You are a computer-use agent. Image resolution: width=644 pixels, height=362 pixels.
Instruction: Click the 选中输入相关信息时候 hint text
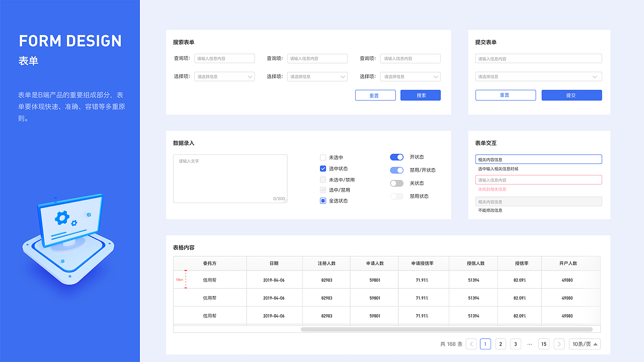pyautogui.click(x=498, y=169)
